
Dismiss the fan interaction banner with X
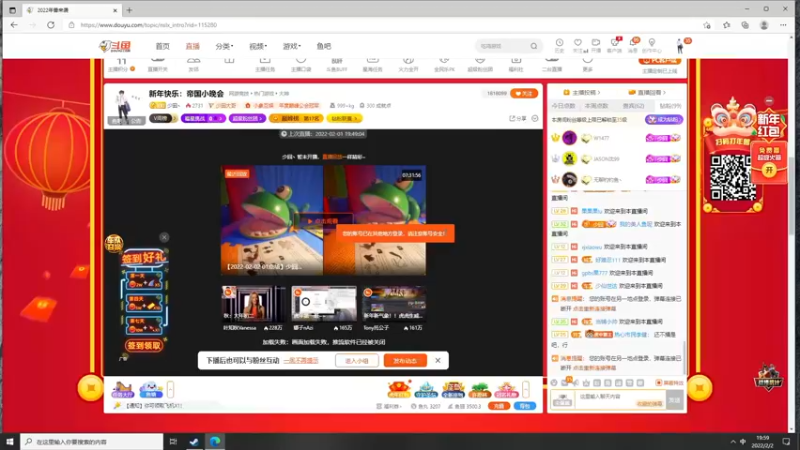click(438, 360)
